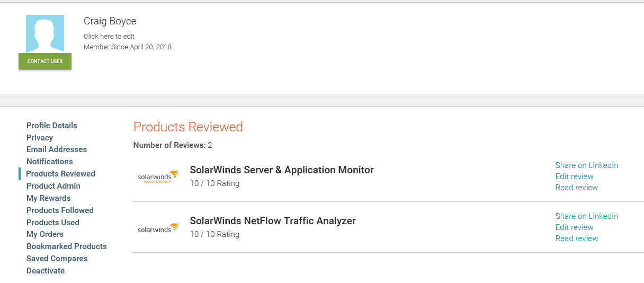Click Deactivate in the sidebar
The image size is (644, 283).
46,271
